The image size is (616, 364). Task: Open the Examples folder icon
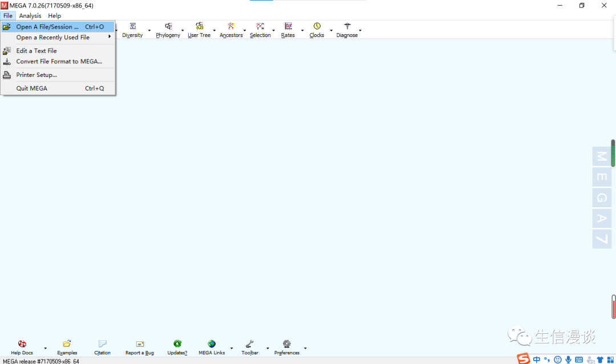(67, 344)
